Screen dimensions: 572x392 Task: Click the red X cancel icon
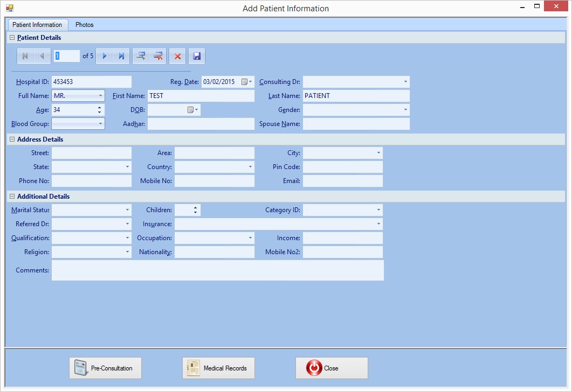click(x=177, y=56)
